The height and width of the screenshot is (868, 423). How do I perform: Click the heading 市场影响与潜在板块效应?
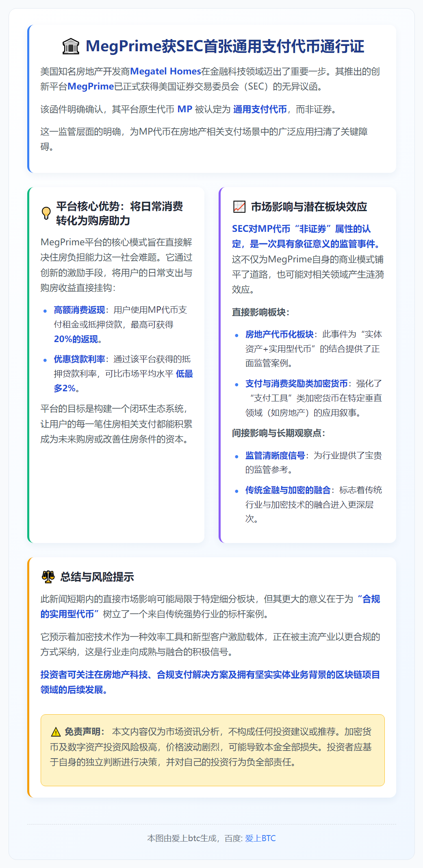point(309,207)
